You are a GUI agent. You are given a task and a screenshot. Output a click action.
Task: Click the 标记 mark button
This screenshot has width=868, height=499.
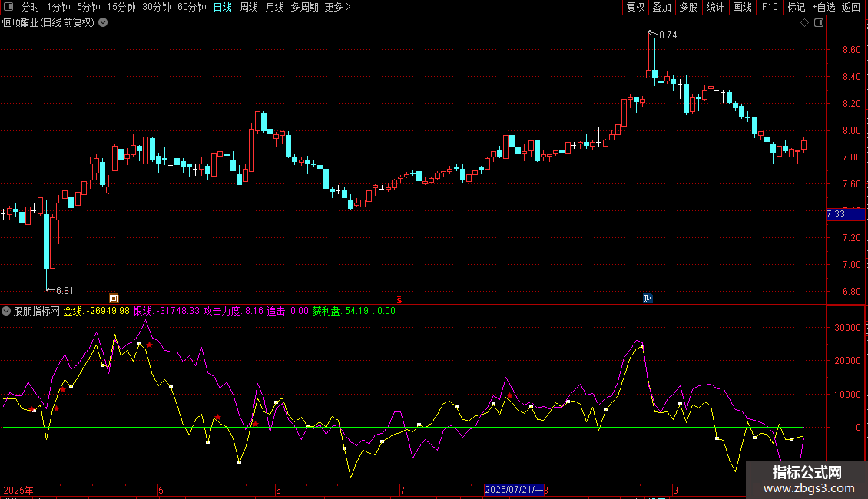click(x=796, y=7)
